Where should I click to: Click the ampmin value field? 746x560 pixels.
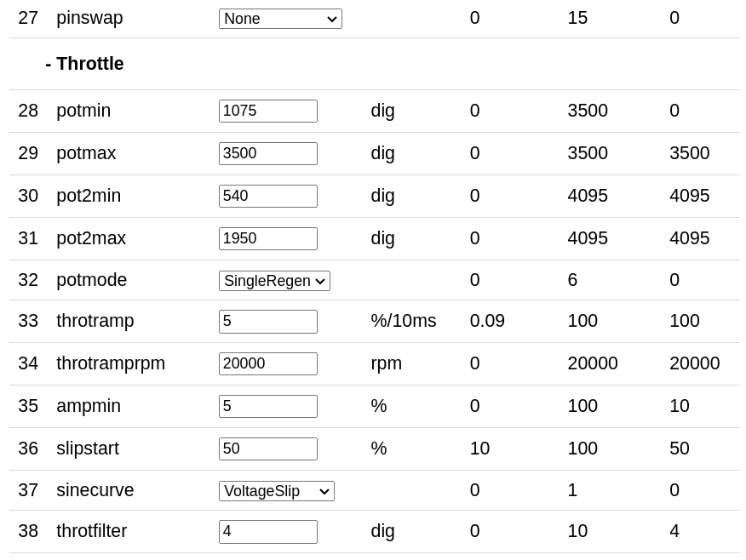pos(267,407)
